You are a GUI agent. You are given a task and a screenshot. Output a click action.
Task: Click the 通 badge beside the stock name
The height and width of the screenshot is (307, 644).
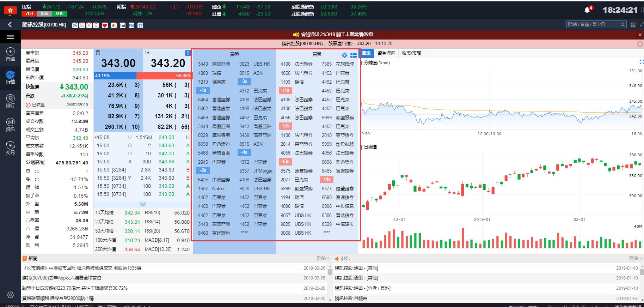point(75,25)
